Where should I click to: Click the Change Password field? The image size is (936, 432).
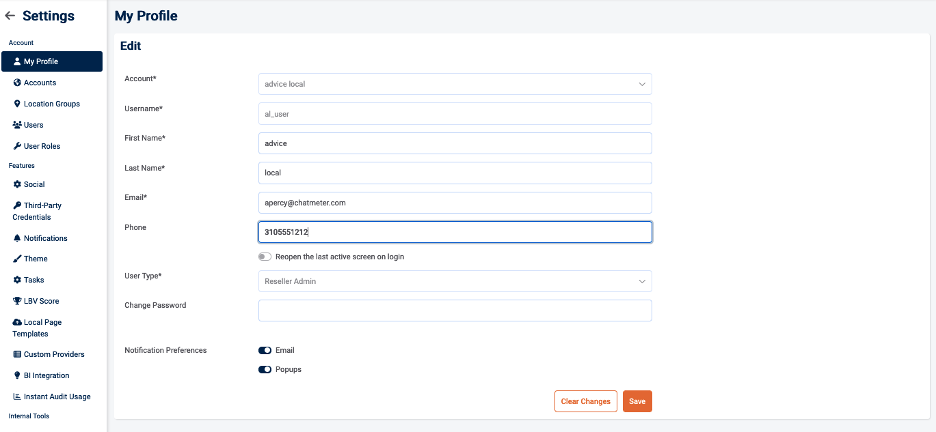tap(454, 311)
